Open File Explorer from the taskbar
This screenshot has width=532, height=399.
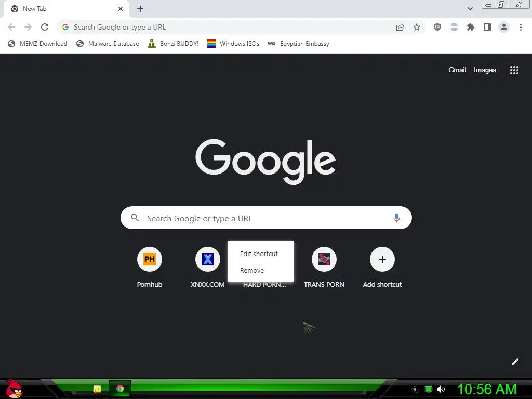97,389
